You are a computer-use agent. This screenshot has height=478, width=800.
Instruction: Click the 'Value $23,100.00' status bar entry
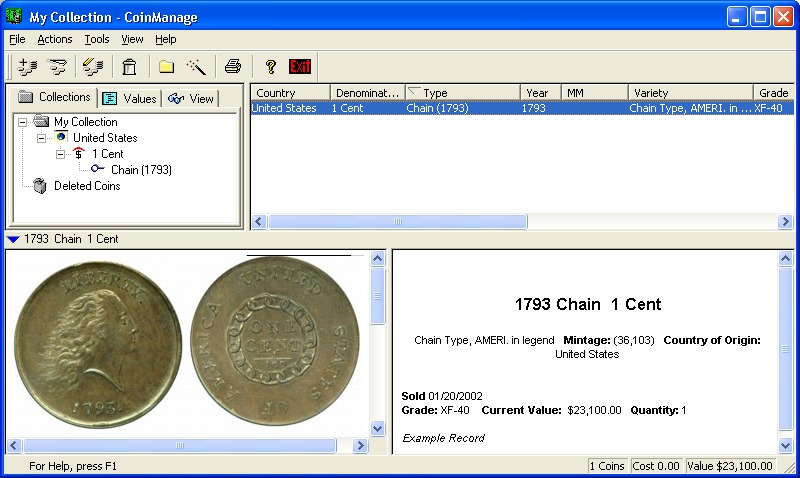[x=730, y=466]
